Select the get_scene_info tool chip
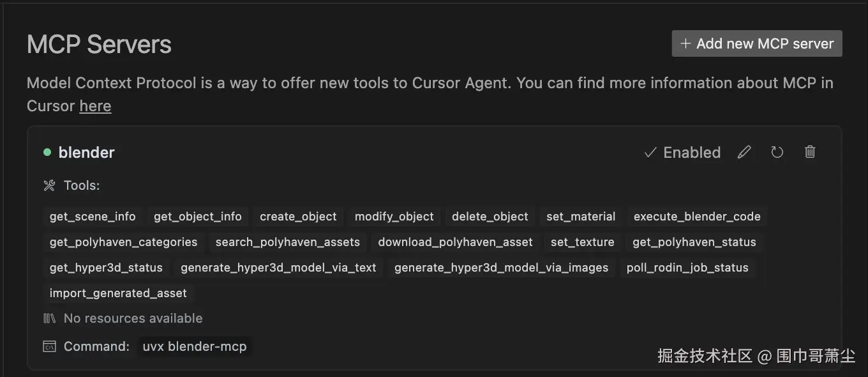Viewport: 868px width, 377px height. pyautogui.click(x=93, y=217)
